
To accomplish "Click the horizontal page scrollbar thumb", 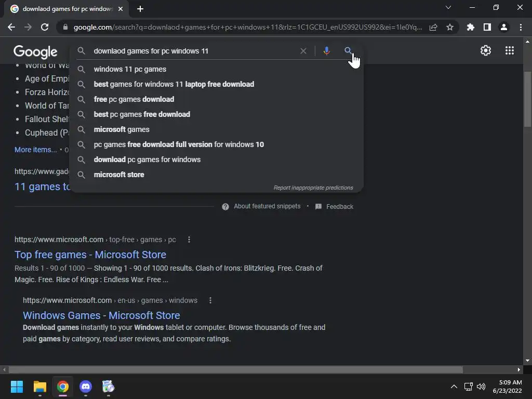I will click(236, 369).
